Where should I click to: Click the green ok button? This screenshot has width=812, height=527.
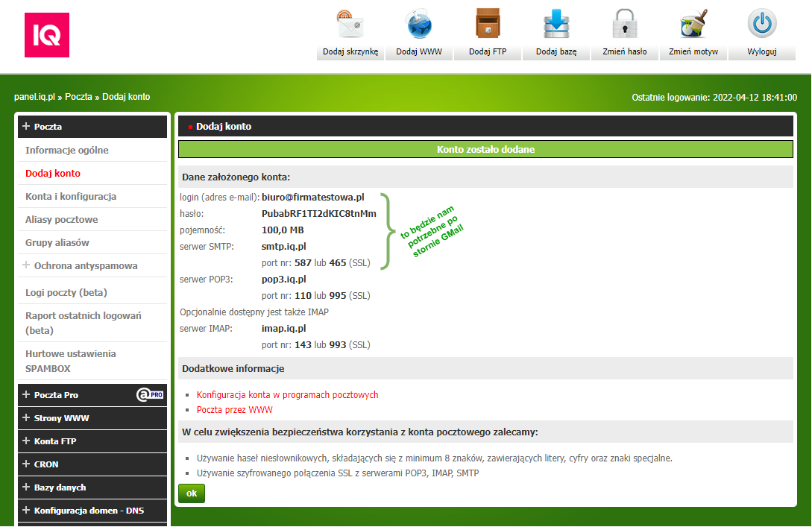(191, 493)
